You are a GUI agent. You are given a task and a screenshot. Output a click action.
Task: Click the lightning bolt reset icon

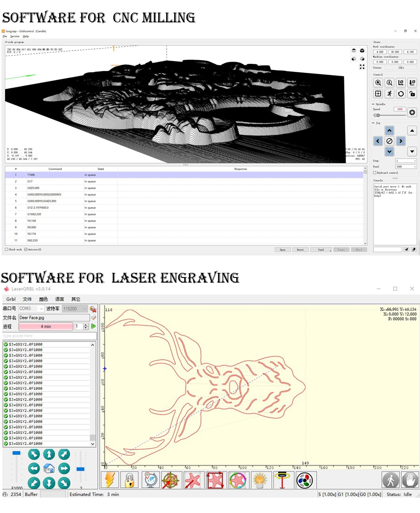click(110, 481)
